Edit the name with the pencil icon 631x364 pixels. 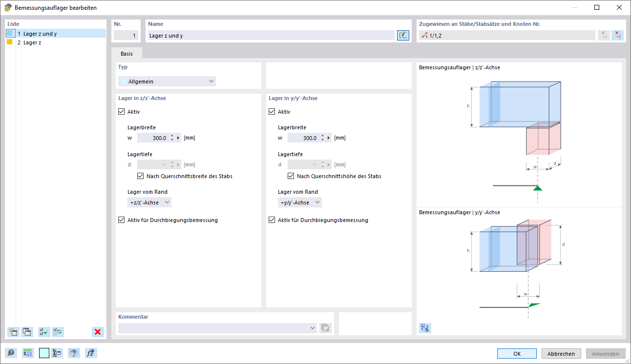[x=403, y=35]
